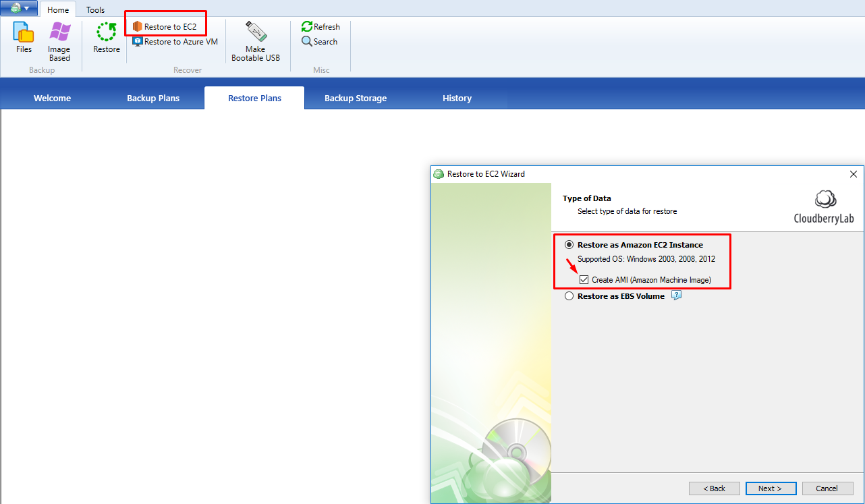Start an Image Based backup
This screenshot has width=865, height=504.
(59, 42)
